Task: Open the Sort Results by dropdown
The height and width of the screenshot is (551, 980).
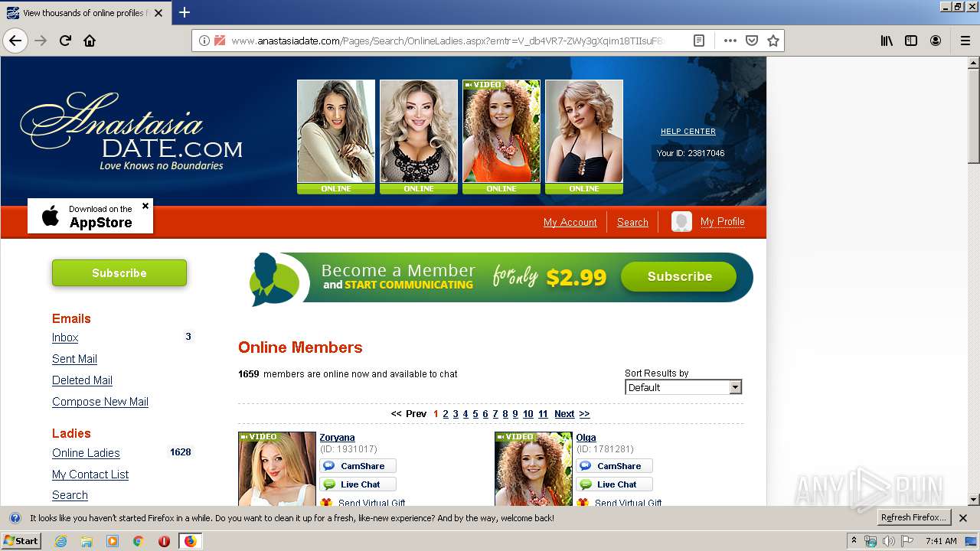Action: [683, 387]
